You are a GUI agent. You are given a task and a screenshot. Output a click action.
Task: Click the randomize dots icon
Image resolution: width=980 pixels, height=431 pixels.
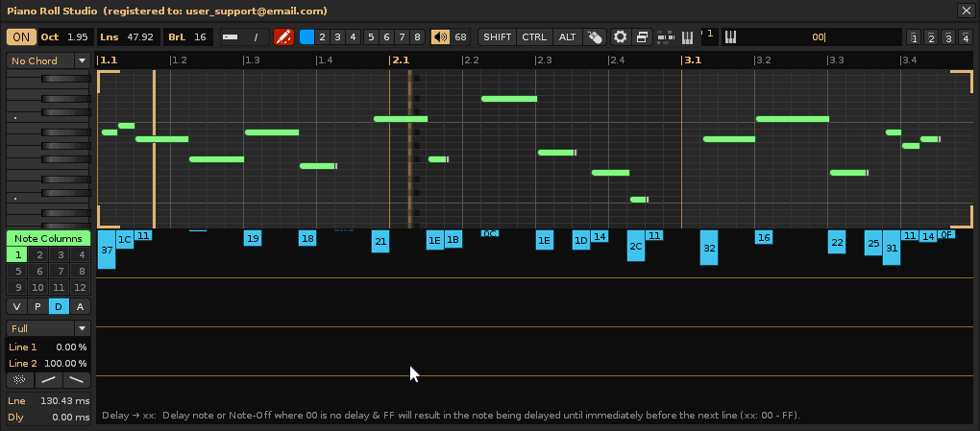[x=20, y=380]
